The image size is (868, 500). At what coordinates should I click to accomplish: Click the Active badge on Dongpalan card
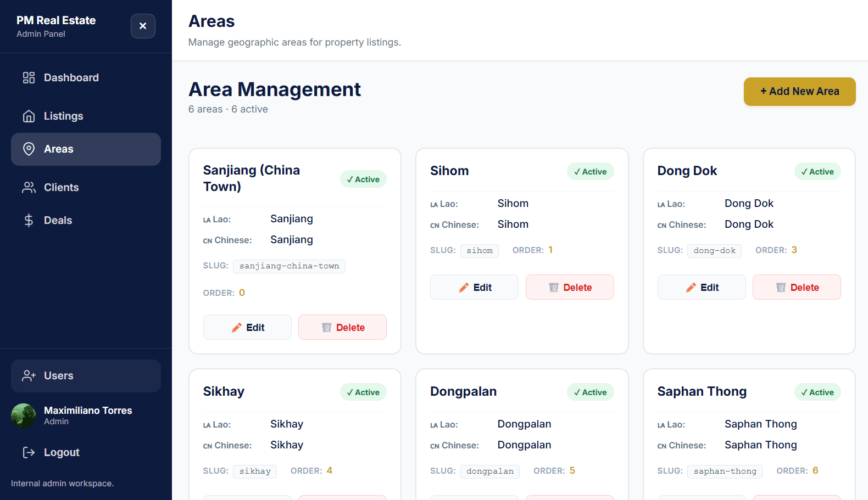click(x=590, y=392)
